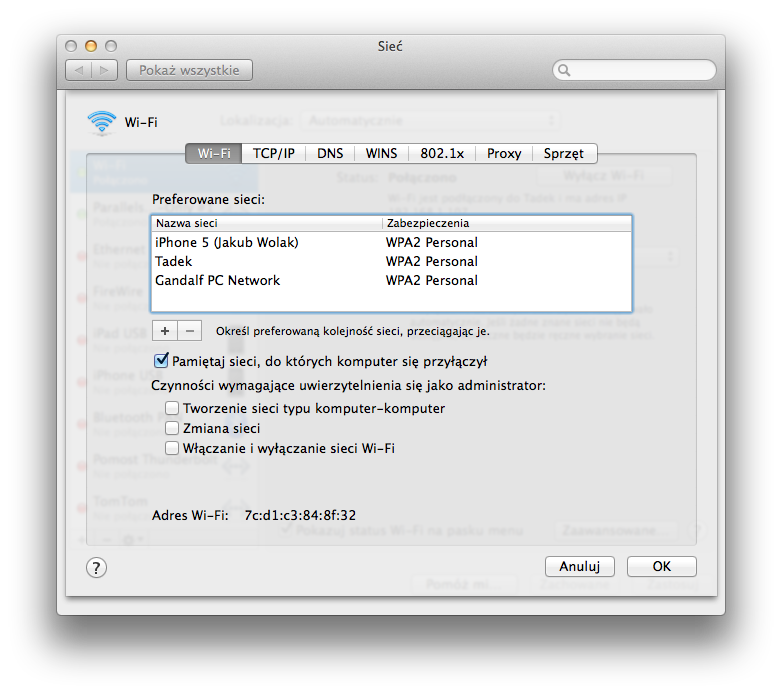The height and width of the screenshot is (694, 782).
Task: Sort by Nazwa sieci column header
Action: click(x=266, y=223)
